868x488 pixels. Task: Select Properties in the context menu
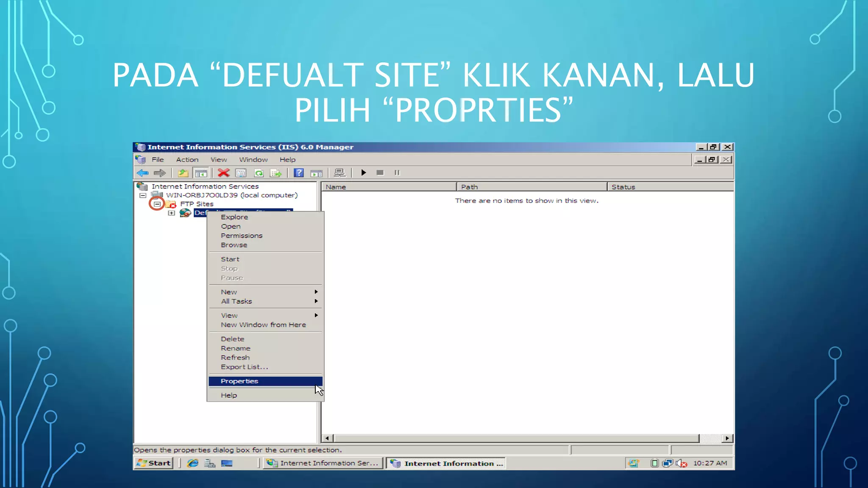click(265, 381)
